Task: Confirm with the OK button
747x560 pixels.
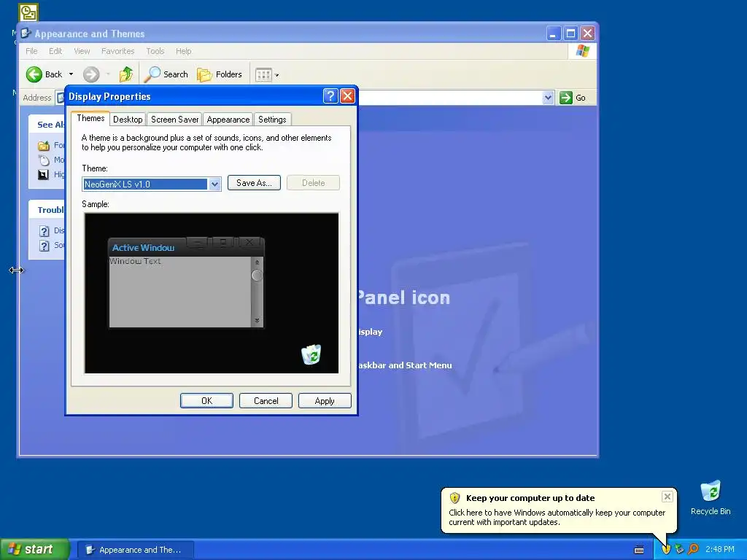Action: coord(206,400)
